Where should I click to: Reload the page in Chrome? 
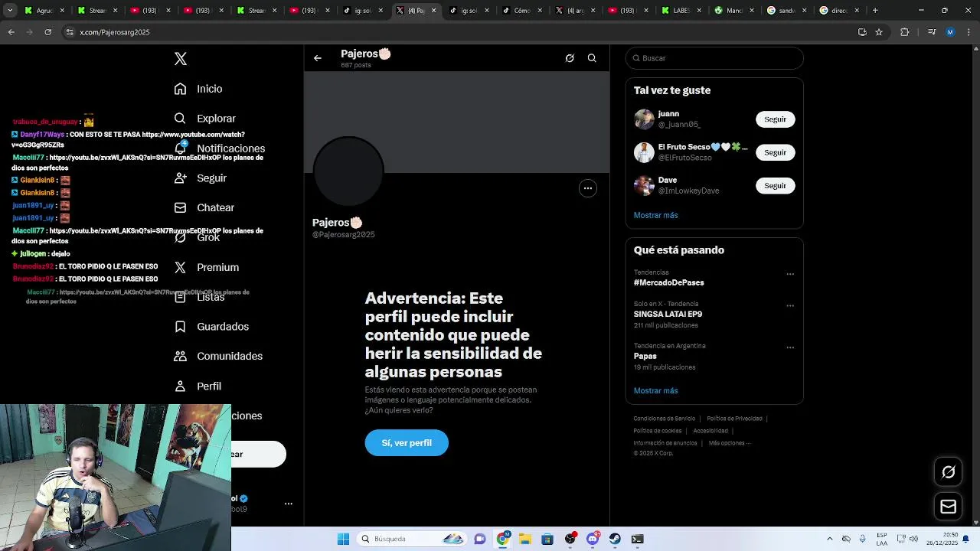[47, 32]
